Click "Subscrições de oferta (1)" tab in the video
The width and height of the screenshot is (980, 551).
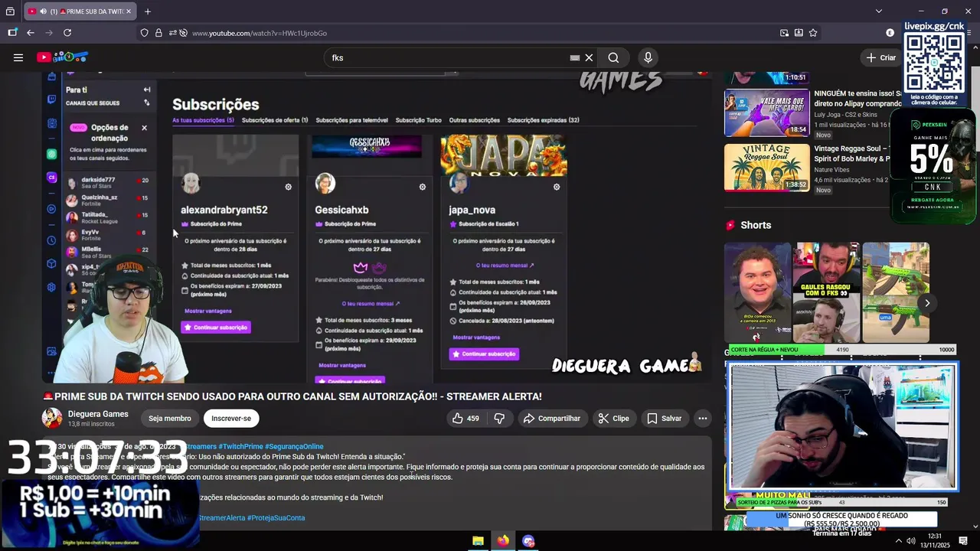click(275, 120)
